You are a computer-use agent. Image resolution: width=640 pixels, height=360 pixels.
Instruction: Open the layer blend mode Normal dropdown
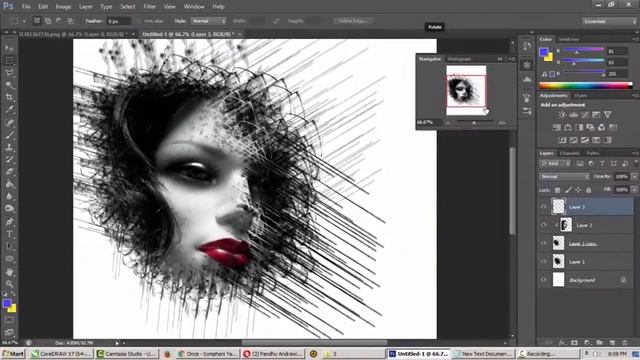click(x=564, y=177)
